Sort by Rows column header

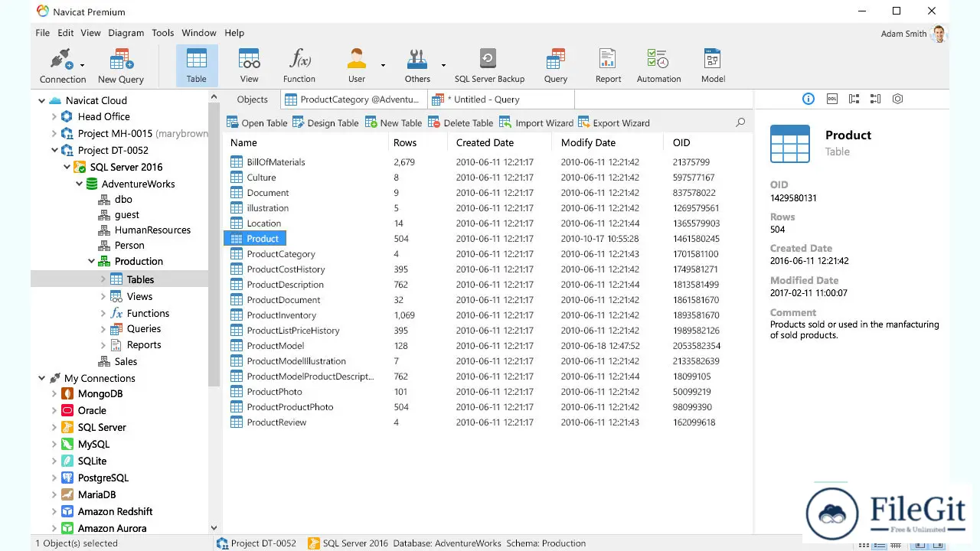tap(418, 142)
